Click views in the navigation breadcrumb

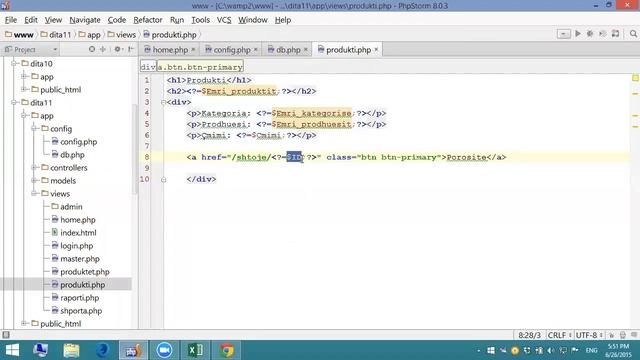(122, 35)
